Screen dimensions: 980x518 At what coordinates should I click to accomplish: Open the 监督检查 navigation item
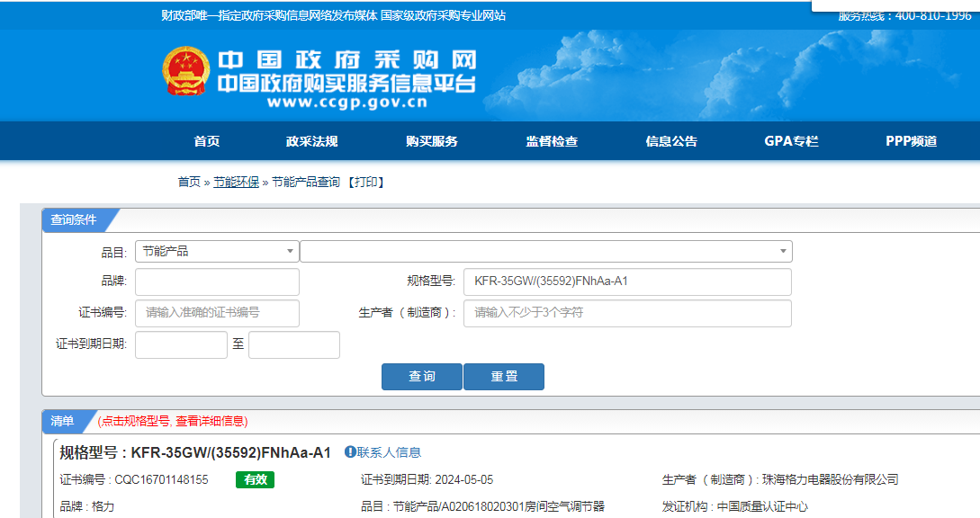coord(552,141)
